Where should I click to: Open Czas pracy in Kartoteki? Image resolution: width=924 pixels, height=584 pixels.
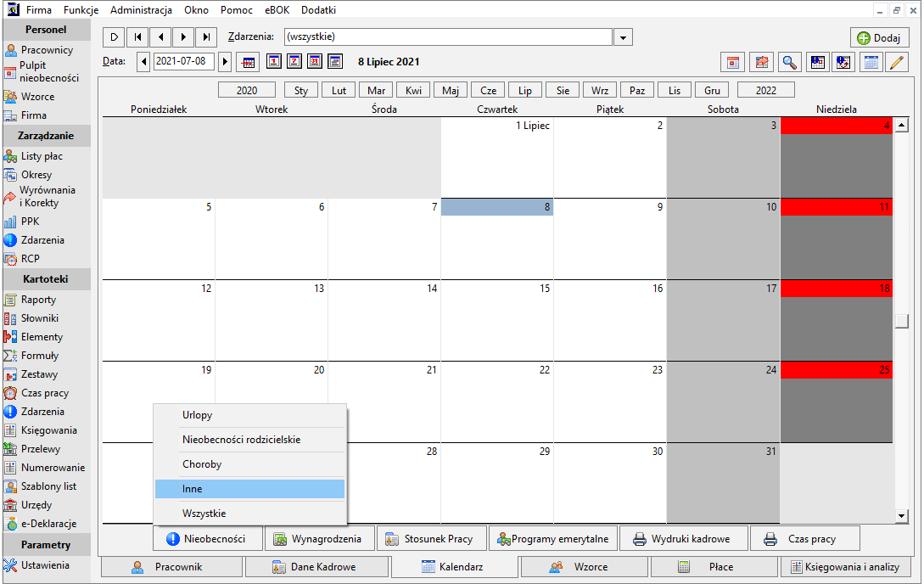coord(47,393)
